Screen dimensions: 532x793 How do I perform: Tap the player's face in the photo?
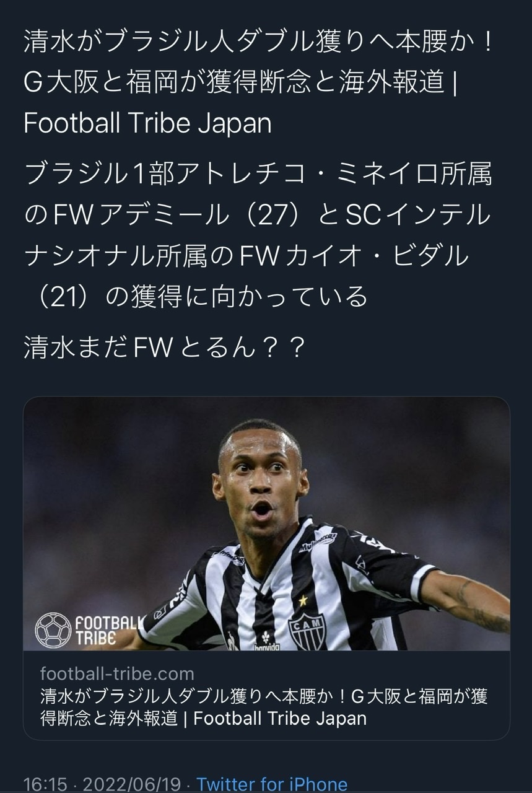(x=259, y=483)
